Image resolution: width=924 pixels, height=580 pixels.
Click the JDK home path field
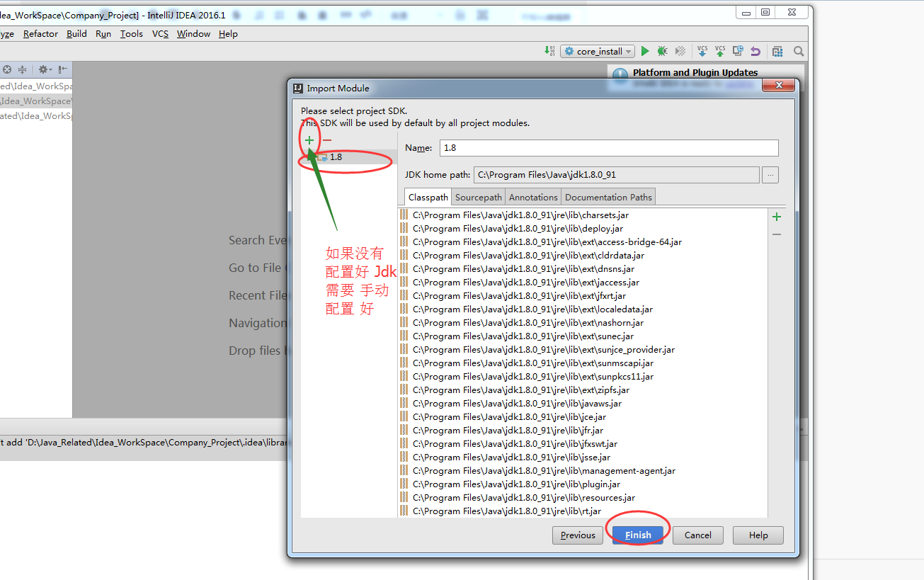point(616,174)
